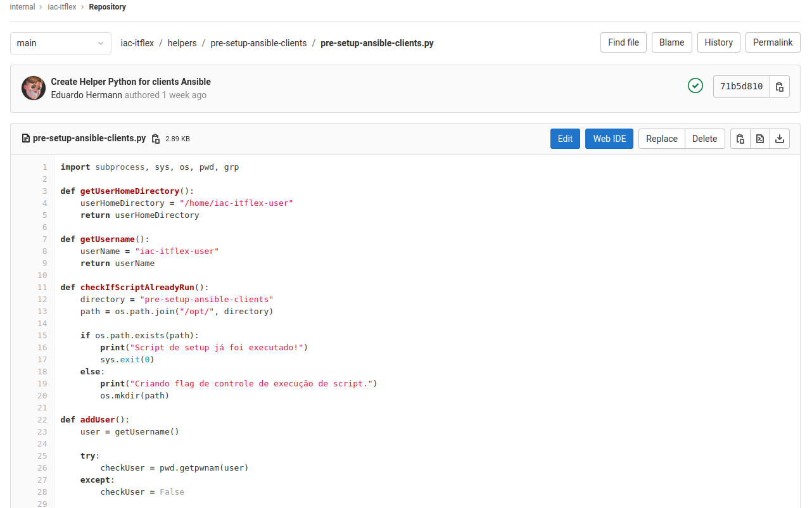The height and width of the screenshot is (508, 812).
Task: Open the file in Web IDE
Action: [x=609, y=139]
